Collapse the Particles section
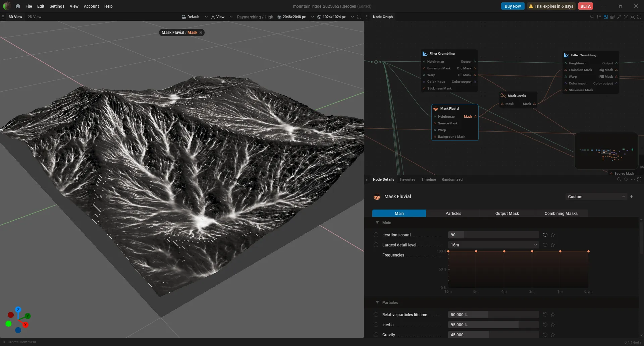This screenshot has width=644, height=346. click(377, 302)
